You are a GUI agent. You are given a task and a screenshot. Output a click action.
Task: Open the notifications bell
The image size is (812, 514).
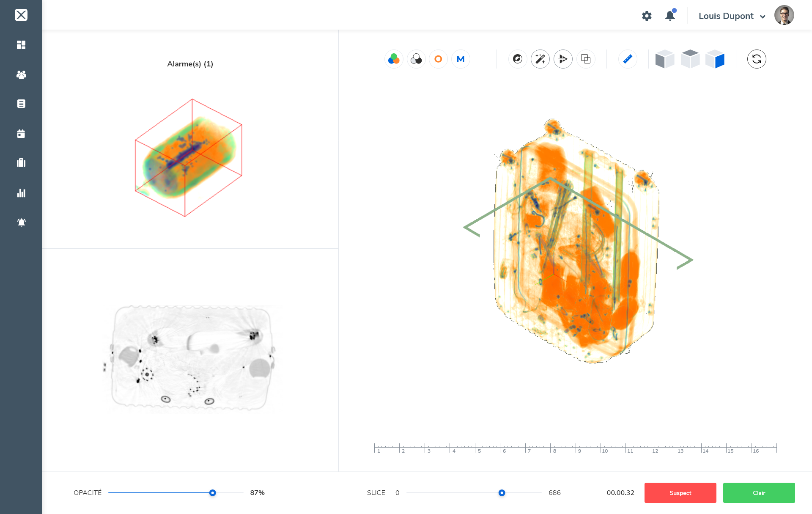tap(670, 16)
